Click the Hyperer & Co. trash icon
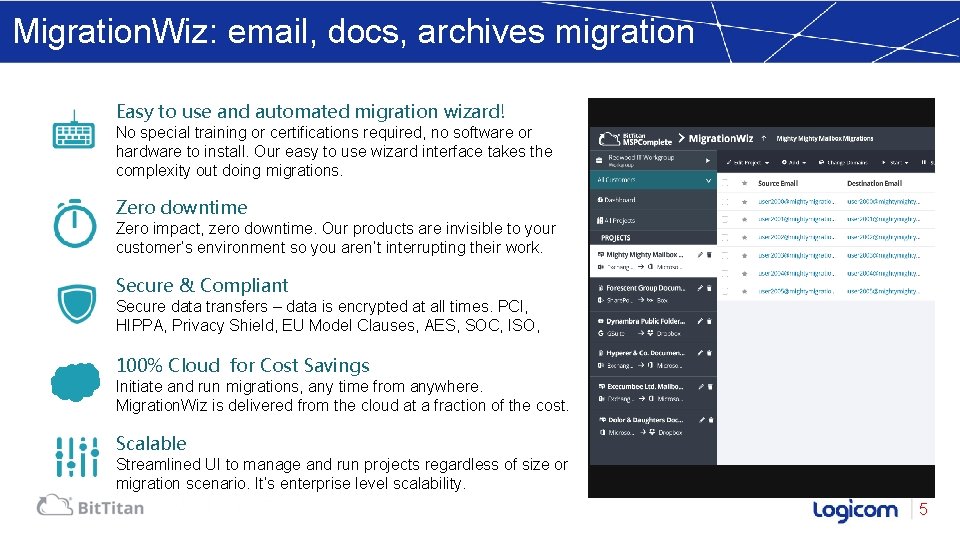The height and width of the screenshot is (540, 960). (710, 353)
